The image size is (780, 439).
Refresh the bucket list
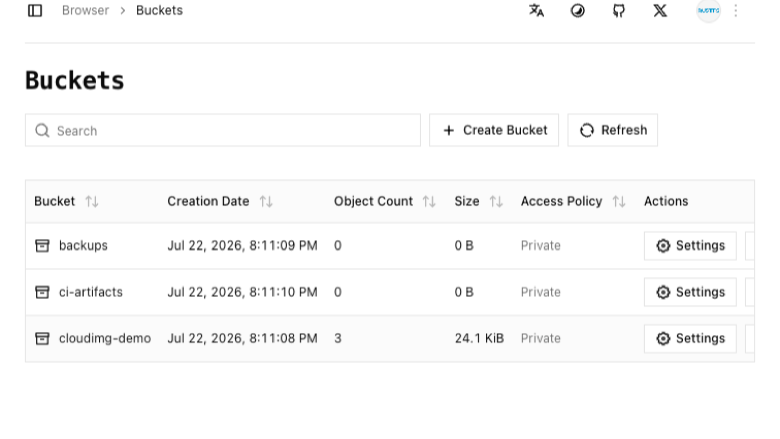click(612, 130)
